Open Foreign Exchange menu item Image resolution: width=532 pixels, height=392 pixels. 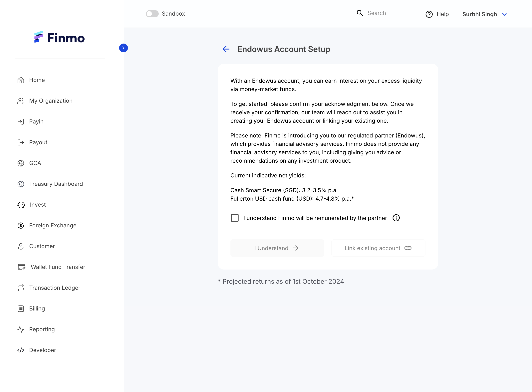coord(53,226)
